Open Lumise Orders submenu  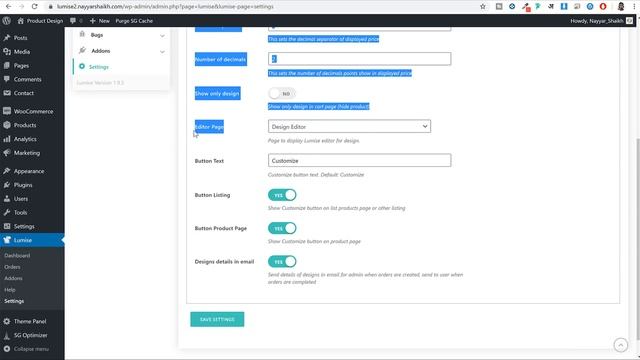12,267
